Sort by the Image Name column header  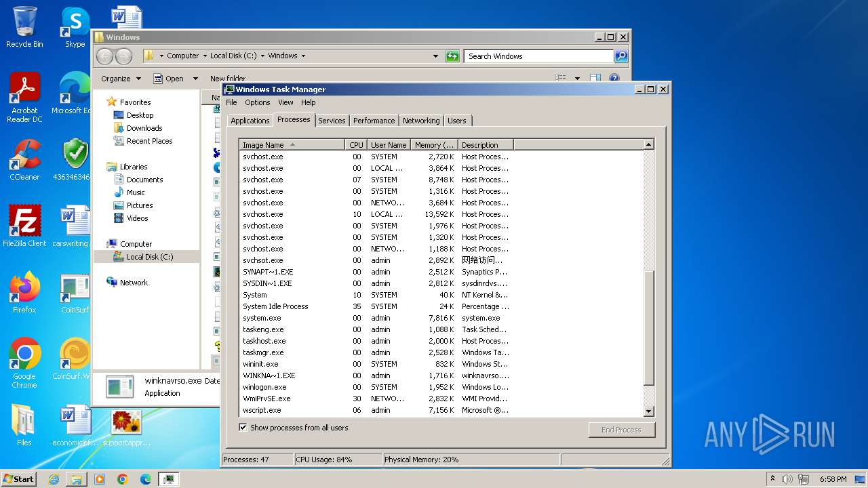[x=292, y=145]
